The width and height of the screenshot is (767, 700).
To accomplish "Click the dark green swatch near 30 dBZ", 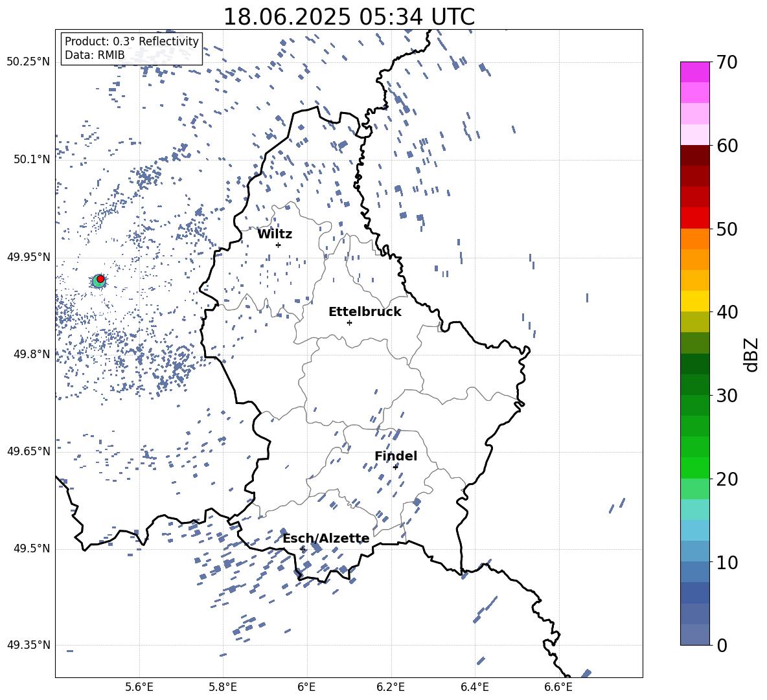I will coord(695,385).
